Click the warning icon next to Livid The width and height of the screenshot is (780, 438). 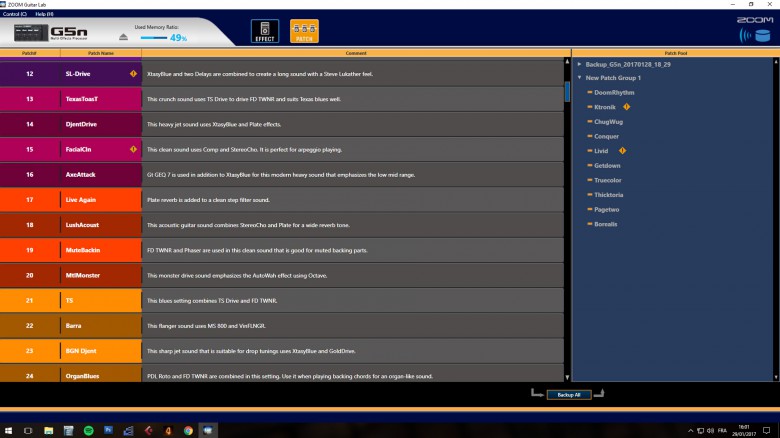622,150
